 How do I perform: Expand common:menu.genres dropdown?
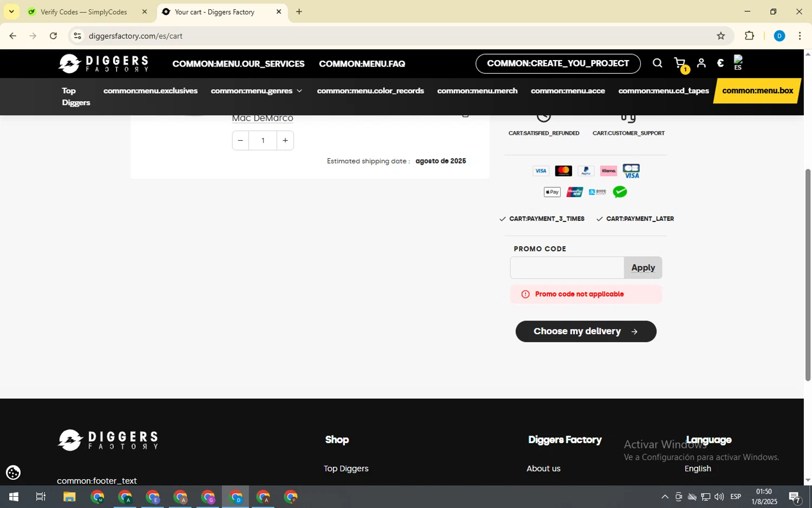[256, 90]
